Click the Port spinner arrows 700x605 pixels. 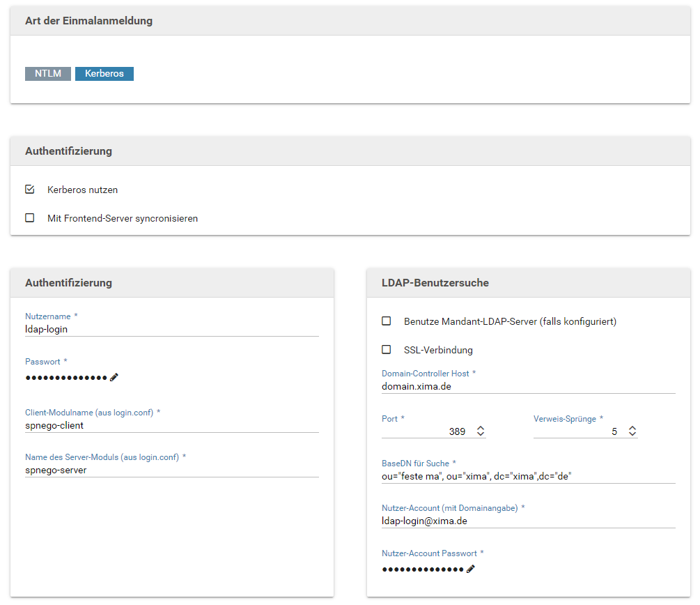pos(481,431)
